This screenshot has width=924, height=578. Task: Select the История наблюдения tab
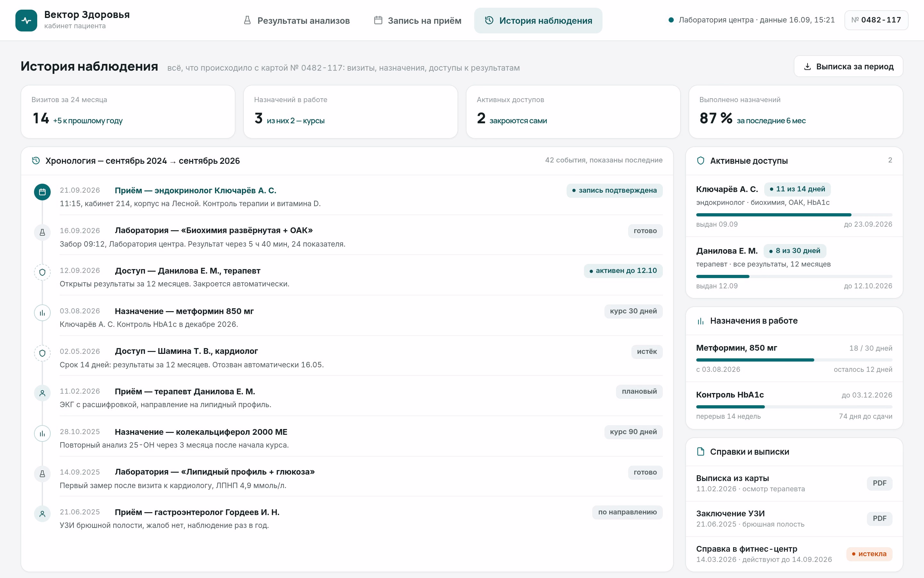[x=538, y=21]
